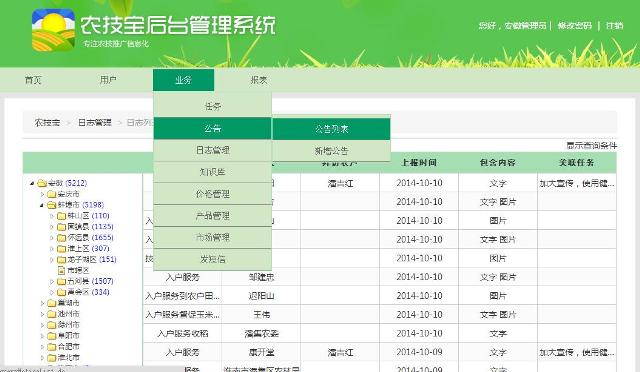Expand the 安庆市 tree node arrow
The width and height of the screenshot is (640, 372).
tap(42, 194)
